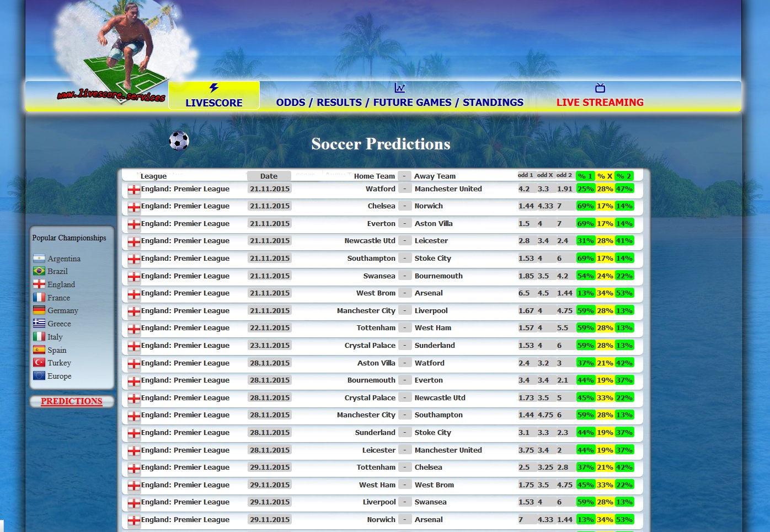Image resolution: width=770 pixels, height=532 pixels.
Task: Click the Brazil flag icon
Action: [x=39, y=271]
